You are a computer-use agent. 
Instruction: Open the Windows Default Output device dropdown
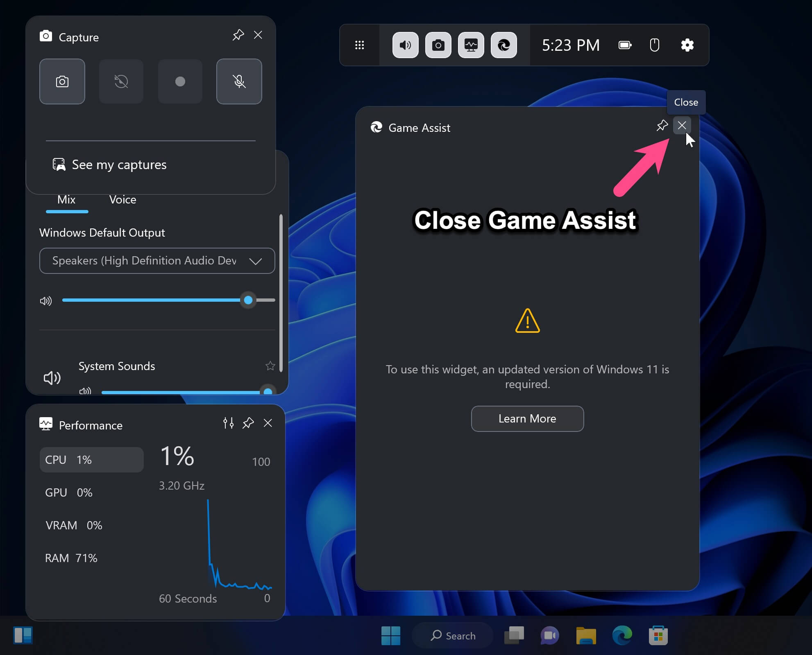(256, 261)
